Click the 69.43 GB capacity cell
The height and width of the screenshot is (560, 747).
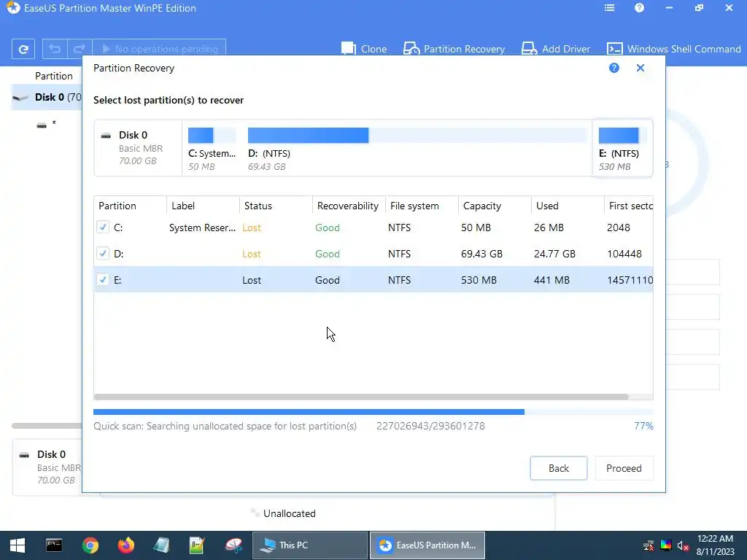[x=481, y=254]
